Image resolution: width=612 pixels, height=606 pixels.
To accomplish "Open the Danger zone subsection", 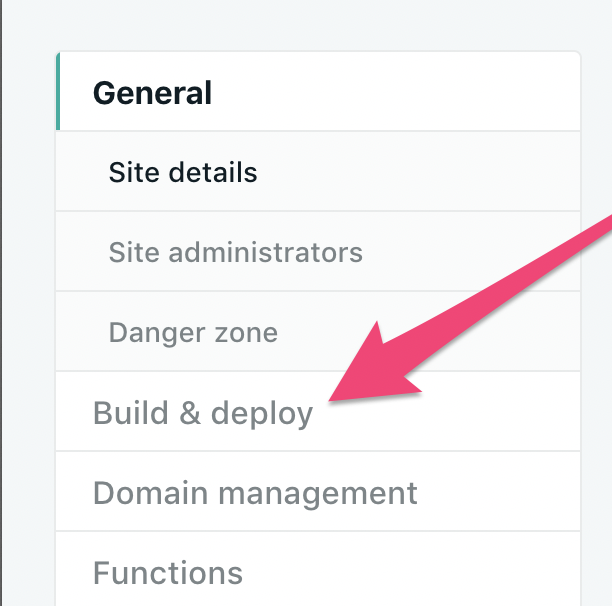I will tap(193, 332).
